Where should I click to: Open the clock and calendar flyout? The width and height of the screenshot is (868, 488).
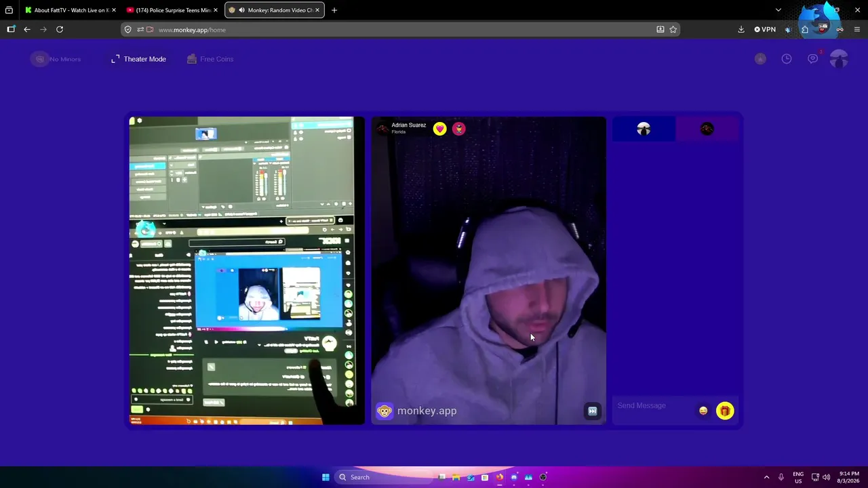pyautogui.click(x=848, y=477)
